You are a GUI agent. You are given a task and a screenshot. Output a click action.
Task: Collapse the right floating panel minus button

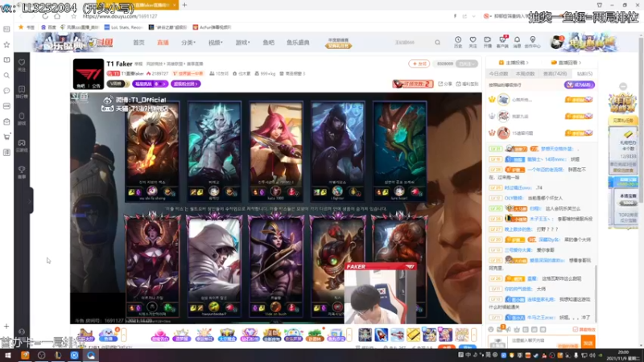point(623,86)
